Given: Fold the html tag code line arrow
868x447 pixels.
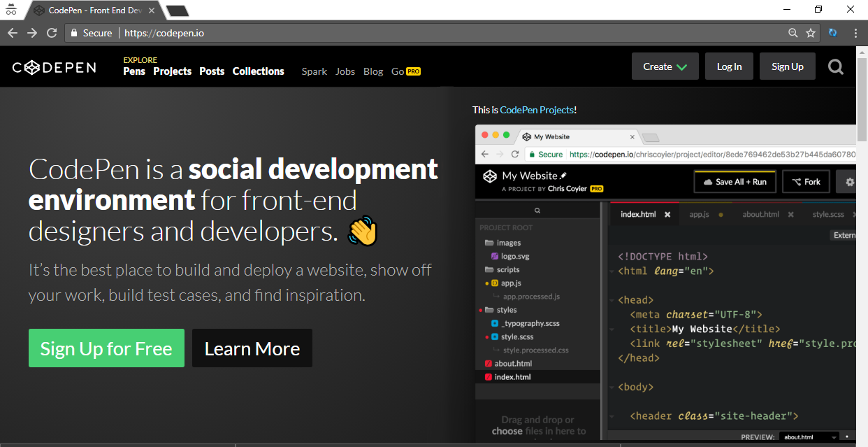Looking at the screenshot, I should (x=612, y=271).
